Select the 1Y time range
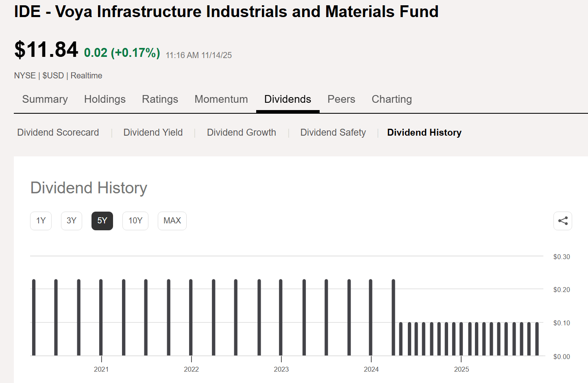The image size is (588, 383). (x=41, y=221)
